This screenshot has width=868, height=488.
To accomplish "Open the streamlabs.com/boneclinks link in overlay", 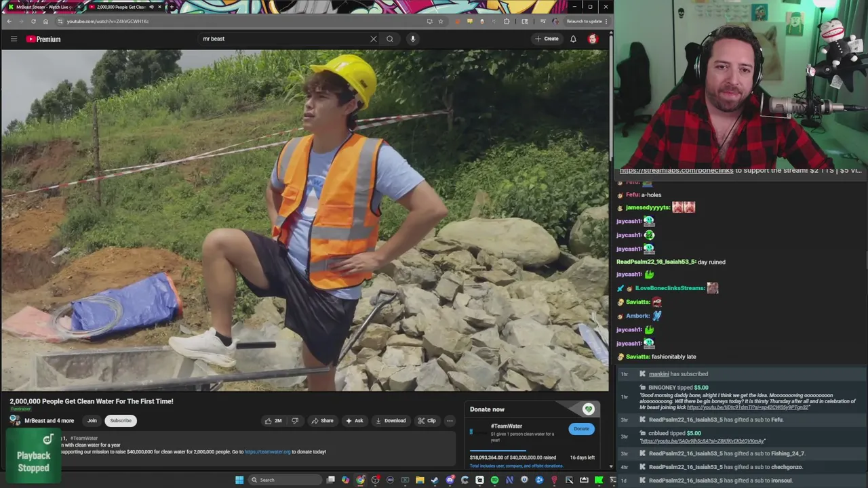I will tap(676, 171).
